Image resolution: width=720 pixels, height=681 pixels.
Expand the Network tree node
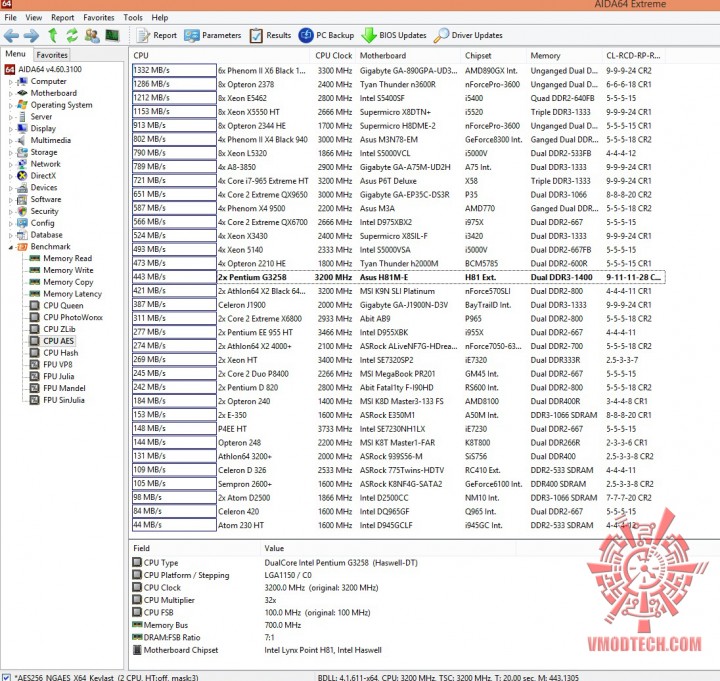pos(11,164)
